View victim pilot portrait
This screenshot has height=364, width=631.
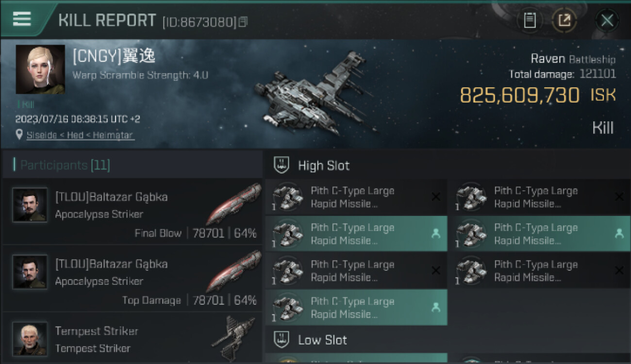tap(40, 69)
